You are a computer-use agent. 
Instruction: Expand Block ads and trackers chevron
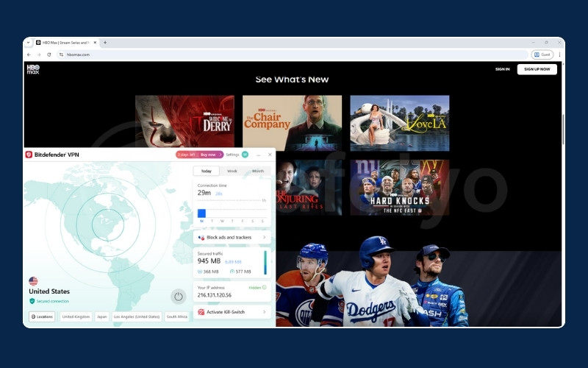click(x=265, y=237)
